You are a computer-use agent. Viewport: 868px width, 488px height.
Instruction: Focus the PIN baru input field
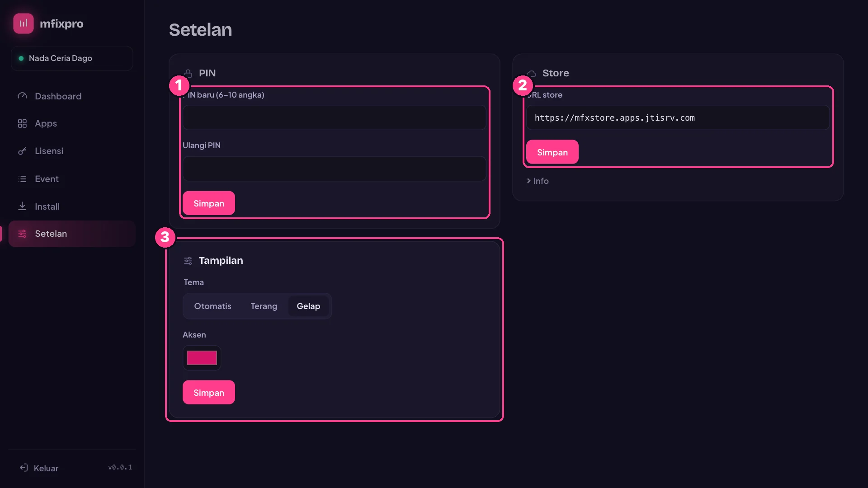[334, 117]
